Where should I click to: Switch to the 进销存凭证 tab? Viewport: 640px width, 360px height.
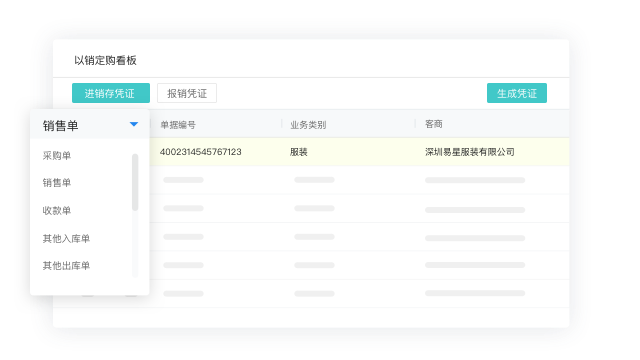(x=111, y=93)
